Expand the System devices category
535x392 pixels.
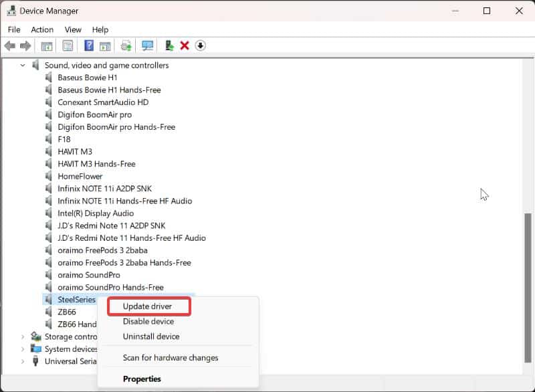(x=23, y=349)
